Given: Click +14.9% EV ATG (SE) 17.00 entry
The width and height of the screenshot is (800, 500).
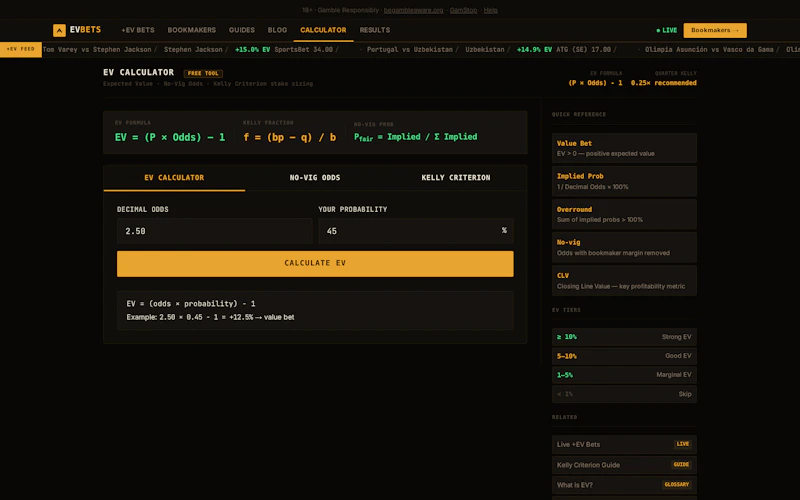Looking at the screenshot, I should pyautogui.click(x=564, y=49).
